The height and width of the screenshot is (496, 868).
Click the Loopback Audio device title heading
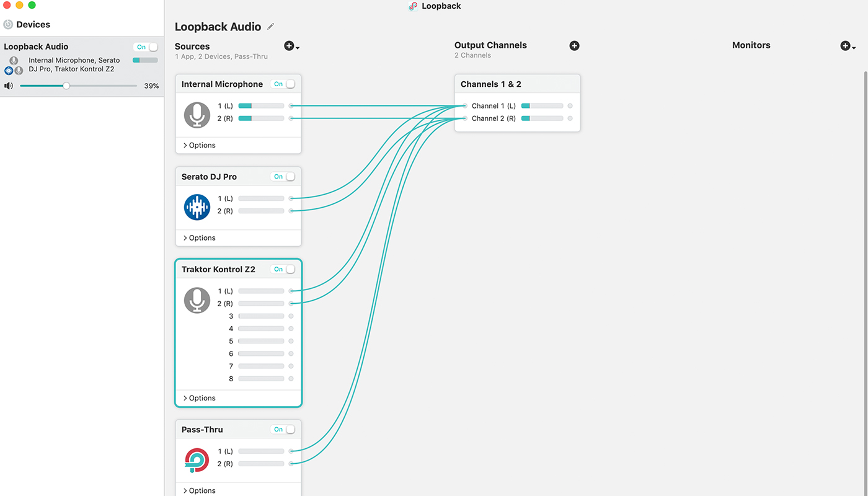pos(218,27)
